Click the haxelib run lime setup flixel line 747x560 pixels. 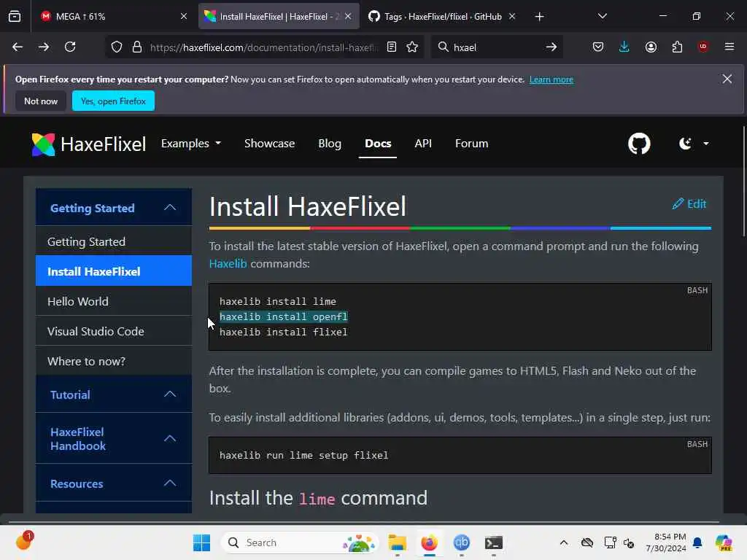(x=304, y=455)
